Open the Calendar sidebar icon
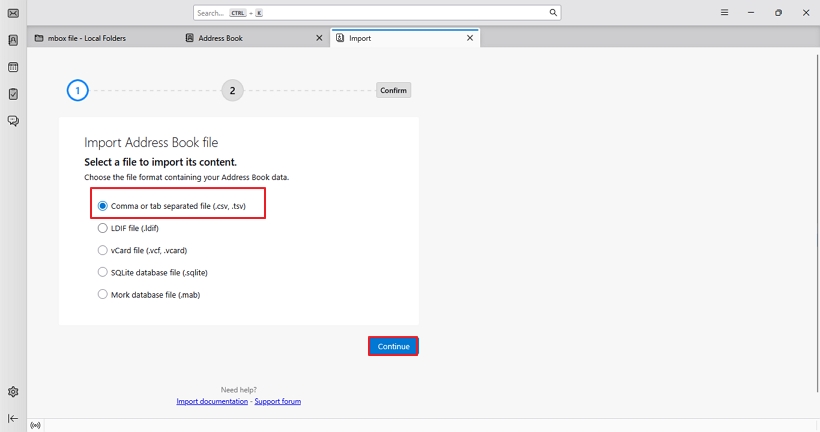 pyautogui.click(x=13, y=67)
